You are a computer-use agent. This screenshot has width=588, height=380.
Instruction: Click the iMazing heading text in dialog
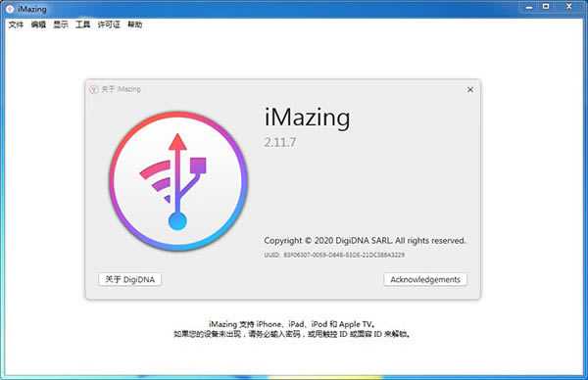point(307,118)
